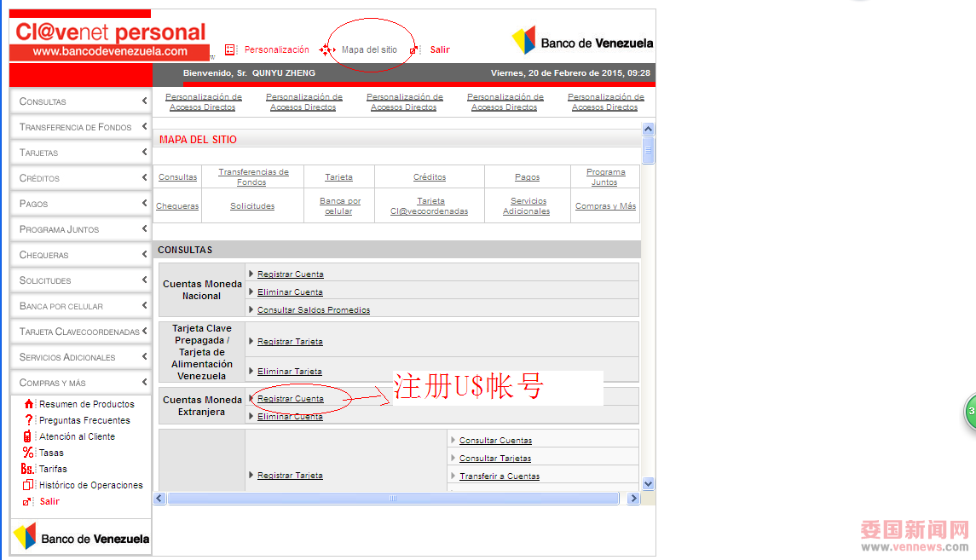Click vertical scrollbar down arrow
The height and width of the screenshot is (560, 976).
648,483
